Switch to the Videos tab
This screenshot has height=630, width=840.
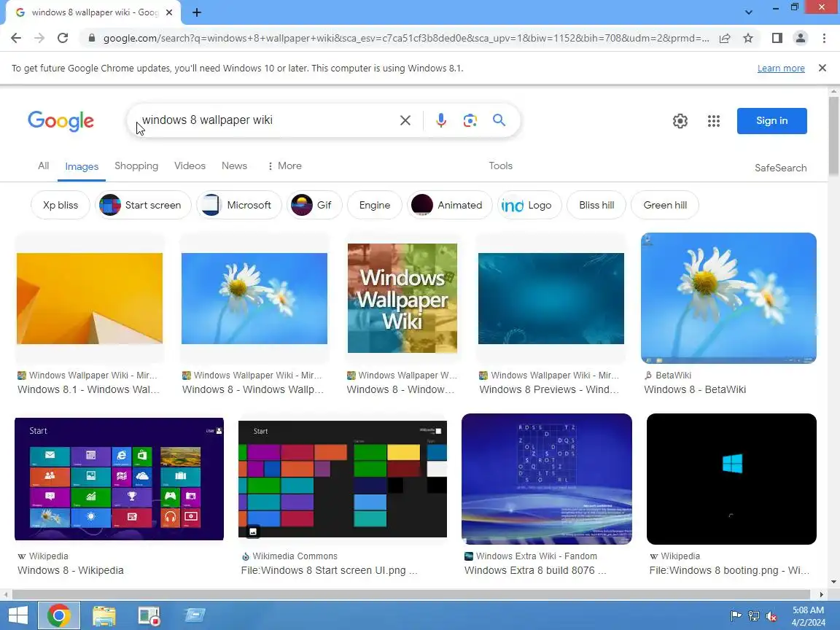click(x=190, y=166)
